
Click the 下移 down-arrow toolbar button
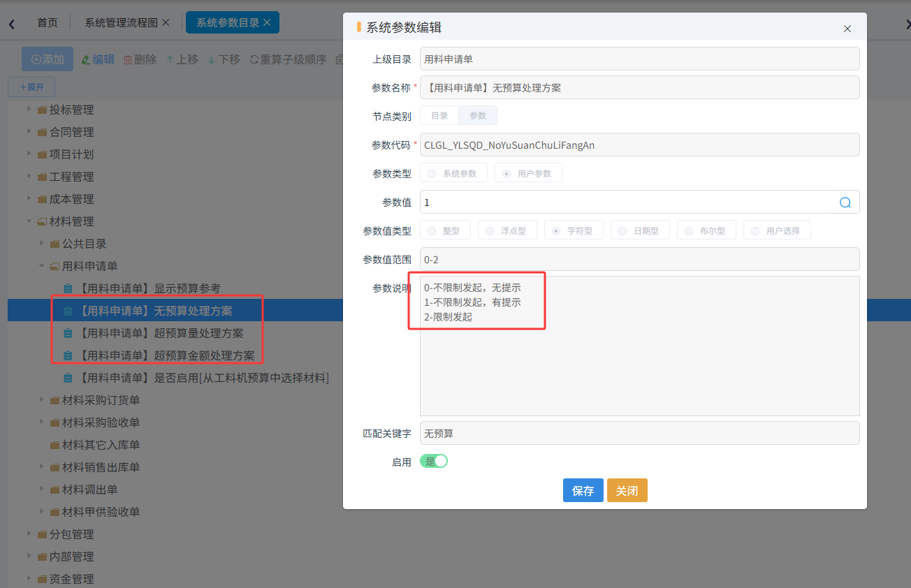point(224,59)
